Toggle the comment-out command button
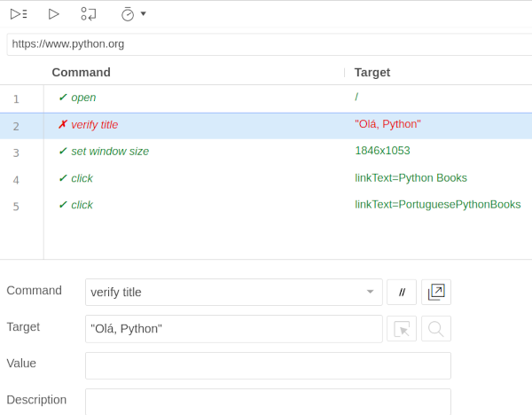 pos(402,292)
